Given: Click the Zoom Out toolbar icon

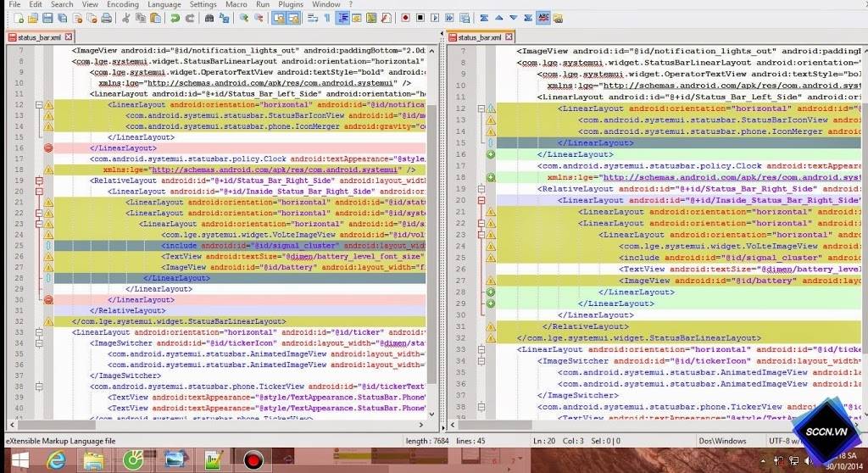Looking at the screenshot, I should (259, 19).
